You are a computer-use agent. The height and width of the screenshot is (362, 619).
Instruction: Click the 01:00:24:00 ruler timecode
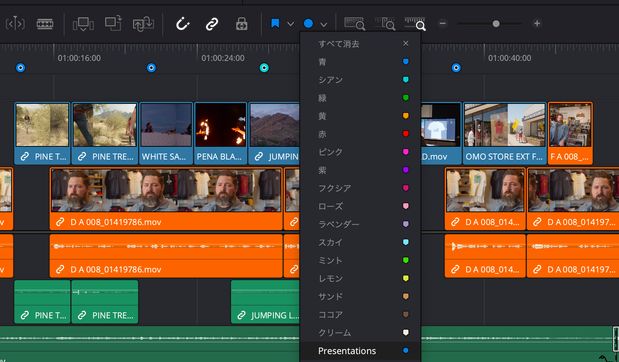coord(223,58)
